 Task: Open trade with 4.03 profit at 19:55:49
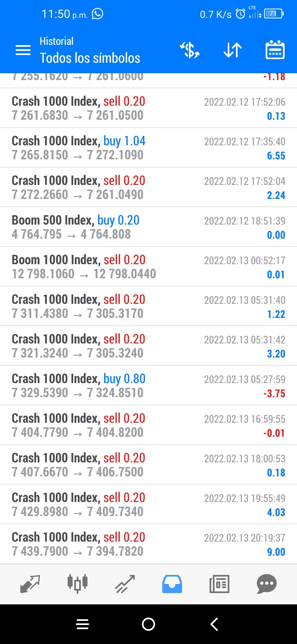click(x=148, y=504)
